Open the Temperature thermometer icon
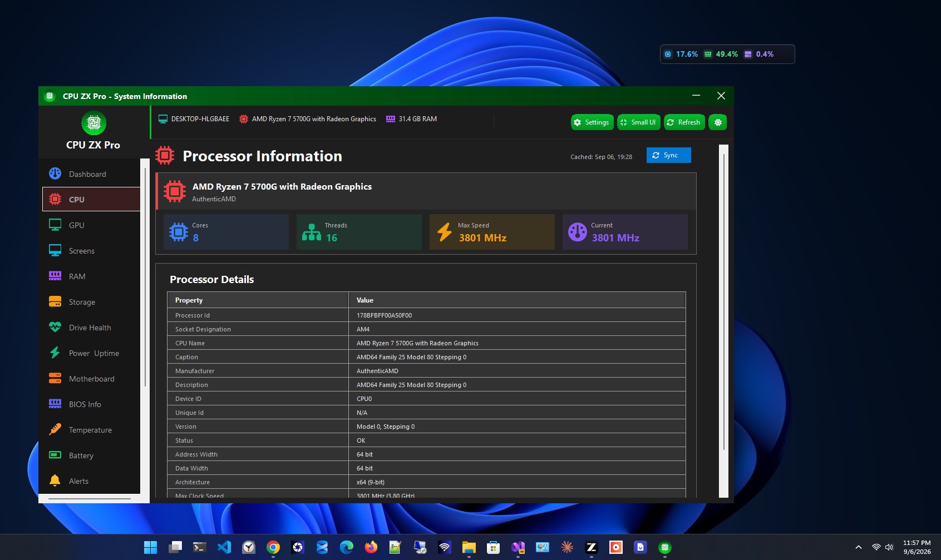Viewport: 941px width, 560px height. click(55, 429)
